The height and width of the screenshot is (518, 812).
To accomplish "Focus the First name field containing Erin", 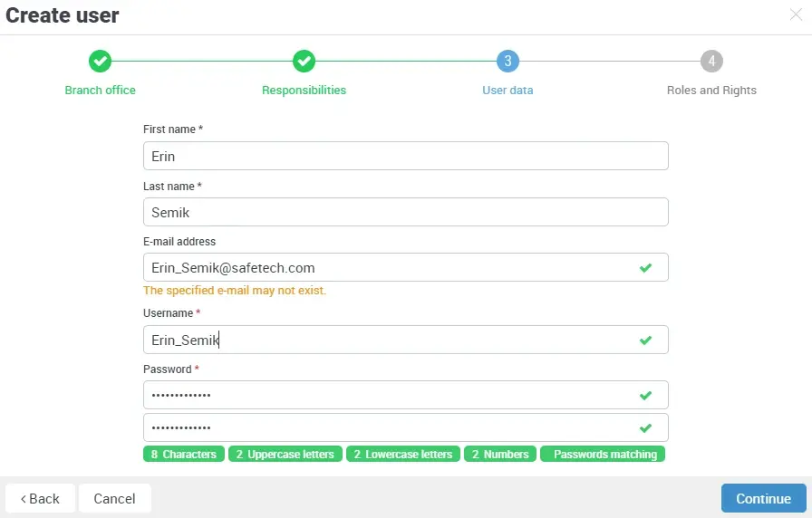I will (x=405, y=156).
